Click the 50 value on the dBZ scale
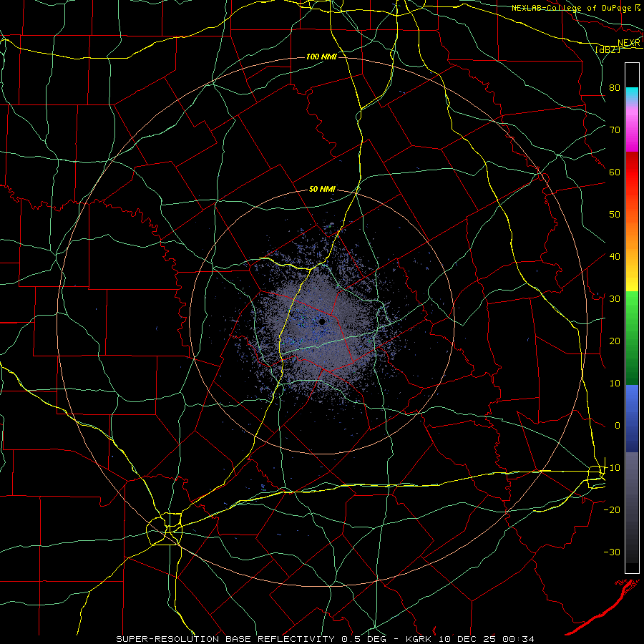This screenshot has width=644, height=644. coord(615,215)
